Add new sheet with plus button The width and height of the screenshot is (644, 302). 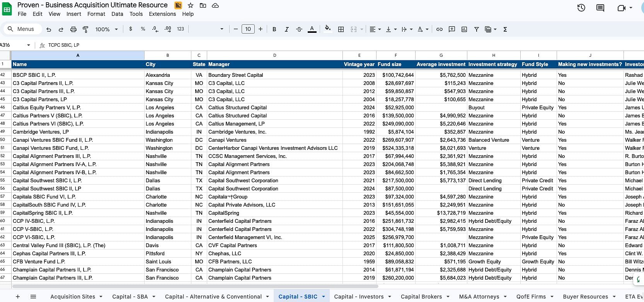(x=18, y=297)
